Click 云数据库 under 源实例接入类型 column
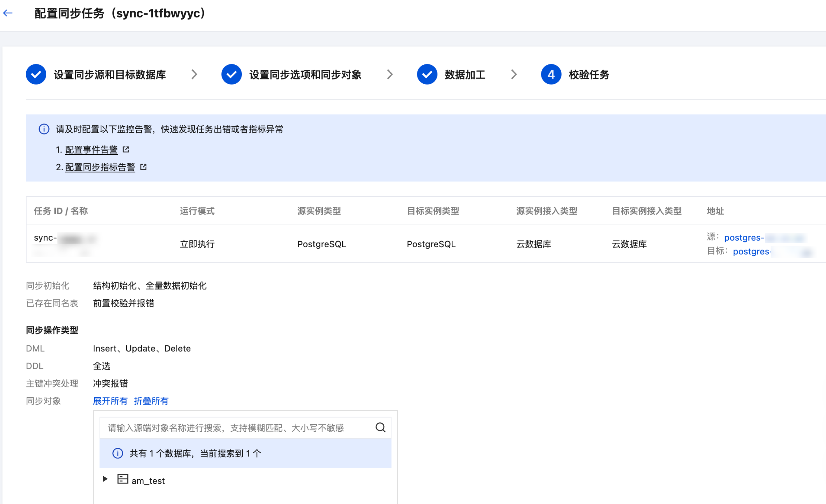 pos(534,244)
